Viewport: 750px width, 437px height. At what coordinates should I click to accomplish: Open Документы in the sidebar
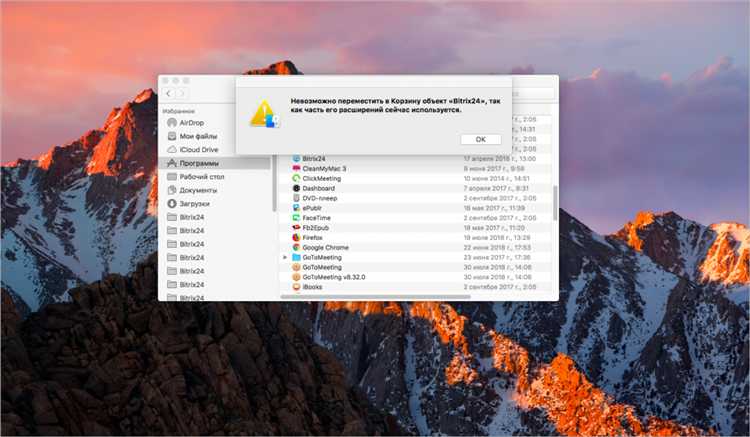coord(198,190)
